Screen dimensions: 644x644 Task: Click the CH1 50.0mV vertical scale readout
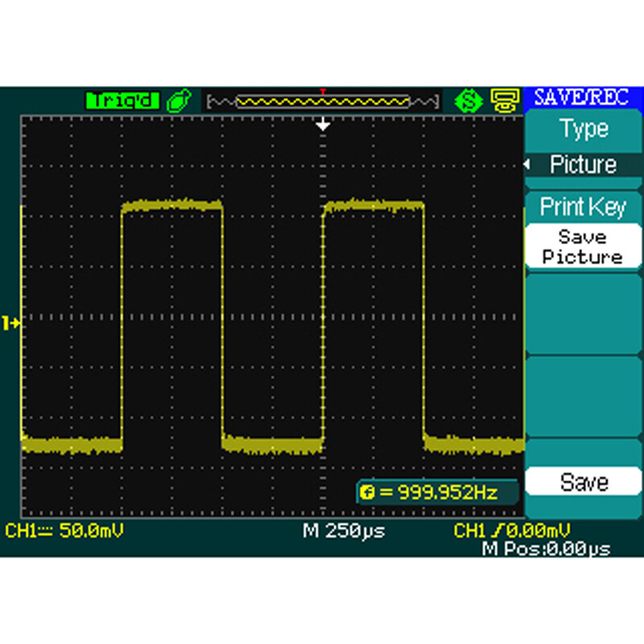(64, 531)
